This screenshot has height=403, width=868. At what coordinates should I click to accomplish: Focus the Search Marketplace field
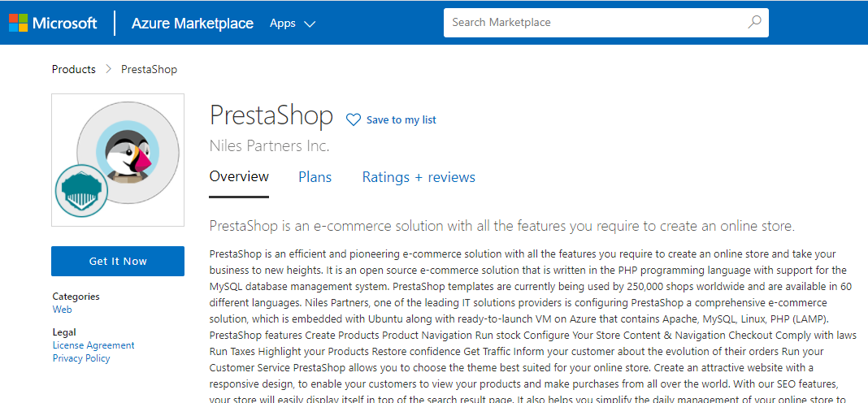[x=593, y=23]
